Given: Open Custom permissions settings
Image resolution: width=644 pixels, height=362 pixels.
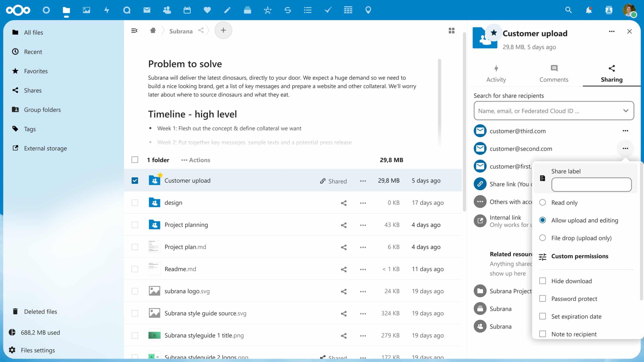Looking at the screenshot, I should (580, 256).
